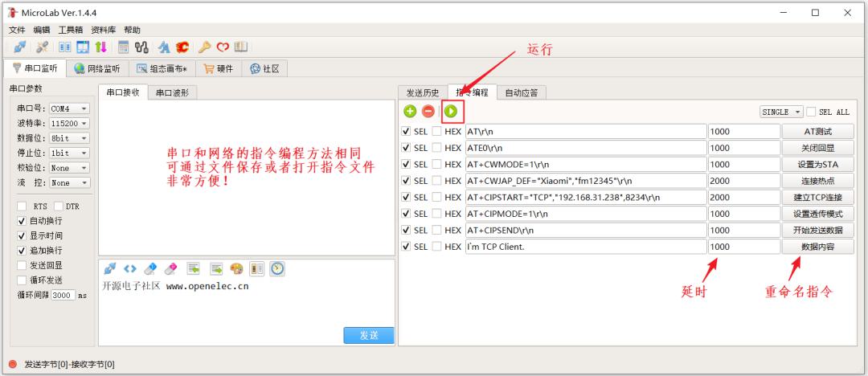Click the 2000 delay field of AT+CWJAP_DEF row
868x376 pixels.
pos(744,181)
